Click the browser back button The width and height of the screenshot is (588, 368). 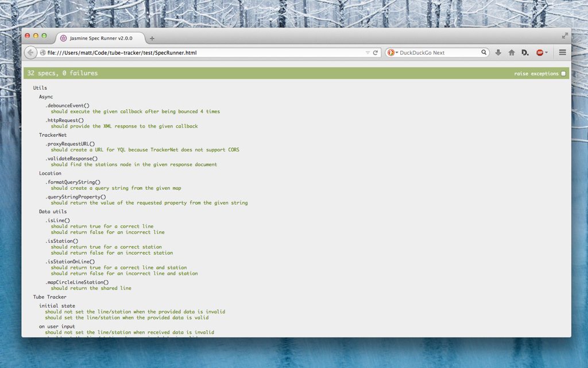30,52
